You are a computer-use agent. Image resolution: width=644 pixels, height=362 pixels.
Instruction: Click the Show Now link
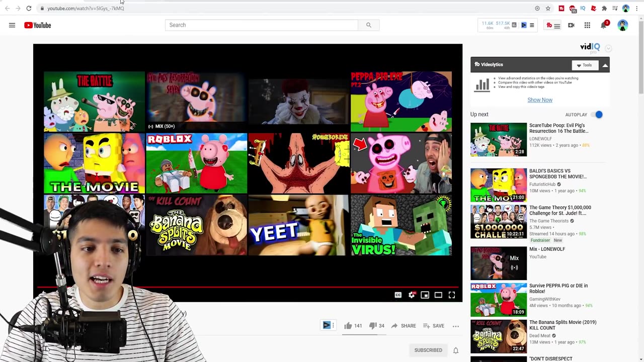click(540, 100)
